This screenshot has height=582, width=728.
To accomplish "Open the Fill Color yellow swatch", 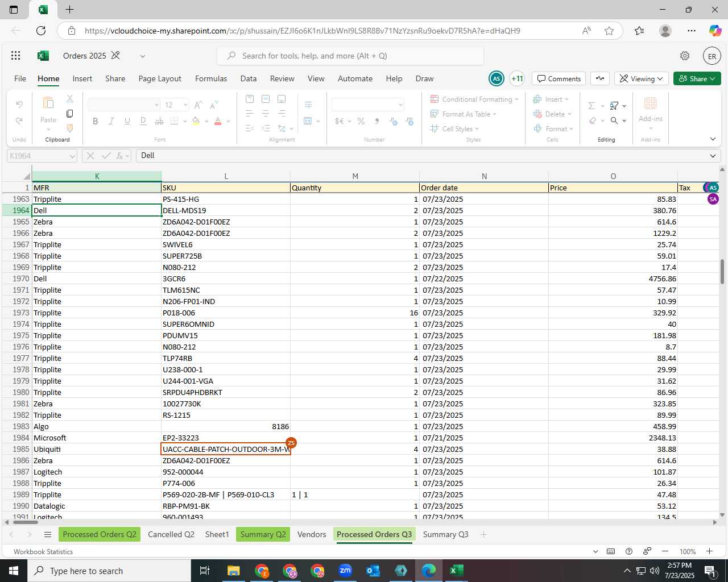I will pyautogui.click(x=196, y=120).
